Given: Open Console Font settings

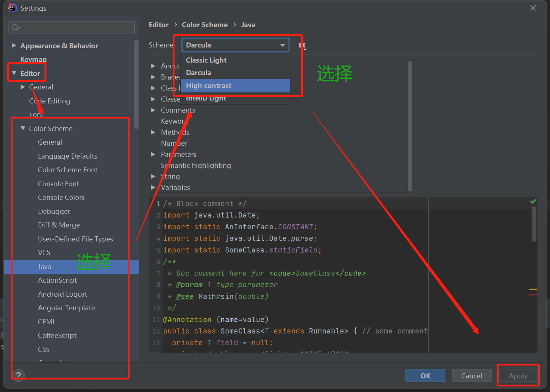Looking at the screenshot, I should coord(59,184).
